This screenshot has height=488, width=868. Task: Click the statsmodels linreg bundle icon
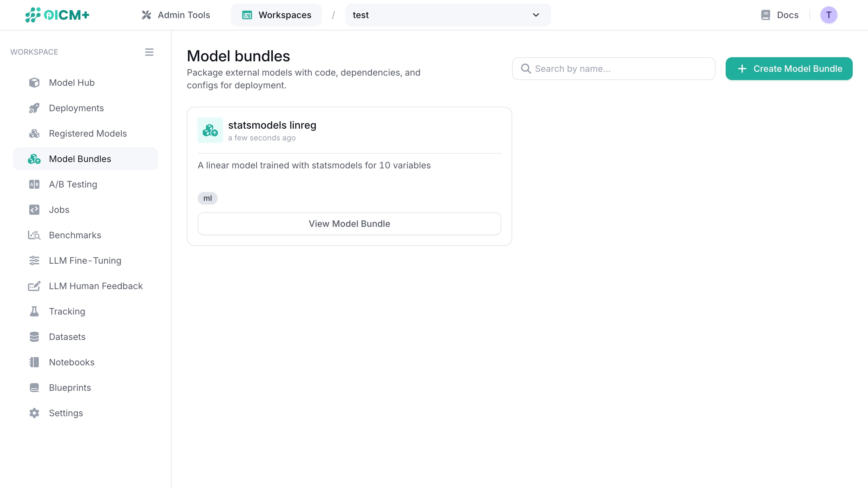(x=210, y=130)
